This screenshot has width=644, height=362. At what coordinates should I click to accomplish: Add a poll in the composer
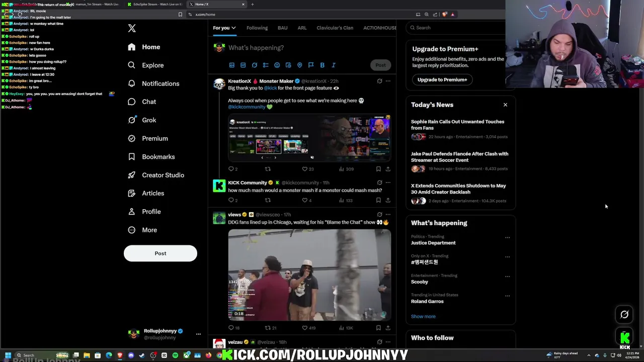click(x=266, y=65)
